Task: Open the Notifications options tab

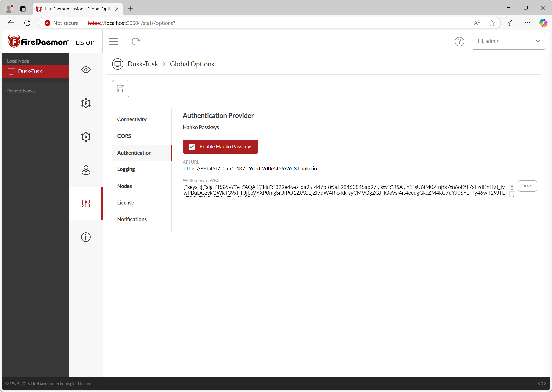Action: (132, 219)
